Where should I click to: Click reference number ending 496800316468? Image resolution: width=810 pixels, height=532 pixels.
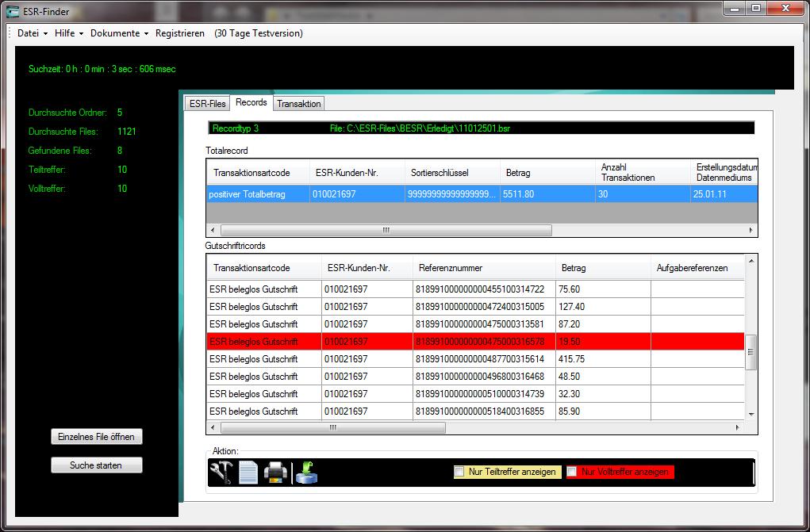point(484,377)
